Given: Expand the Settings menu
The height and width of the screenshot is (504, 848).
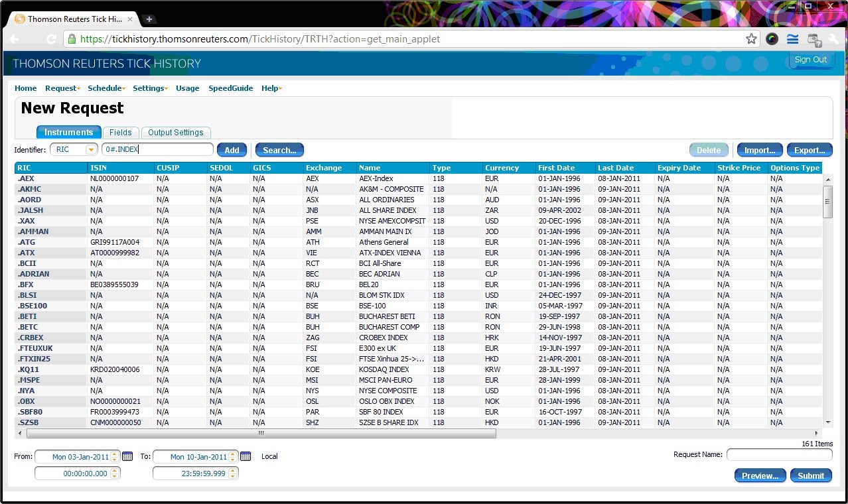Looking at the screenshot, I should 150,88.
